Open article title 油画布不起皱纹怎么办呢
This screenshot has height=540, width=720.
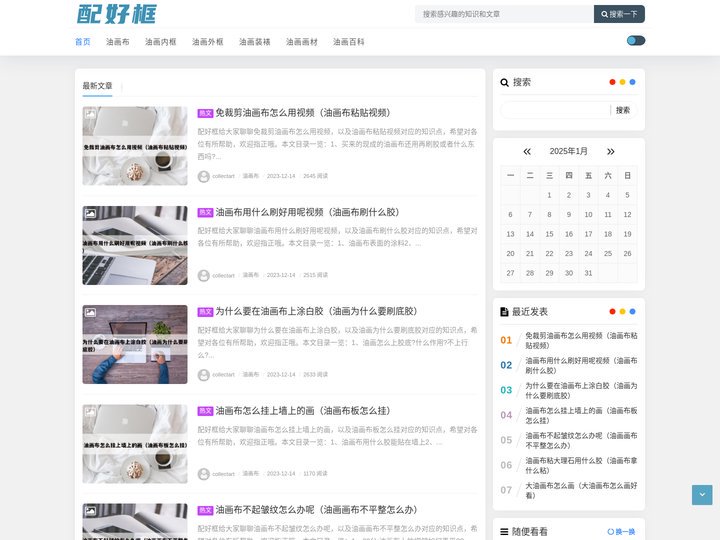(316, 510)
